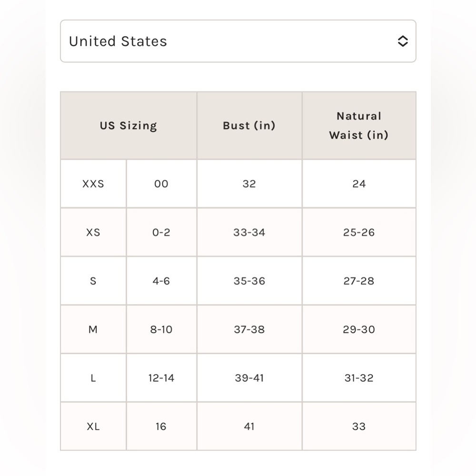476x476 pixels.
Task: Click the XL size cell
Action: point(93,426)
